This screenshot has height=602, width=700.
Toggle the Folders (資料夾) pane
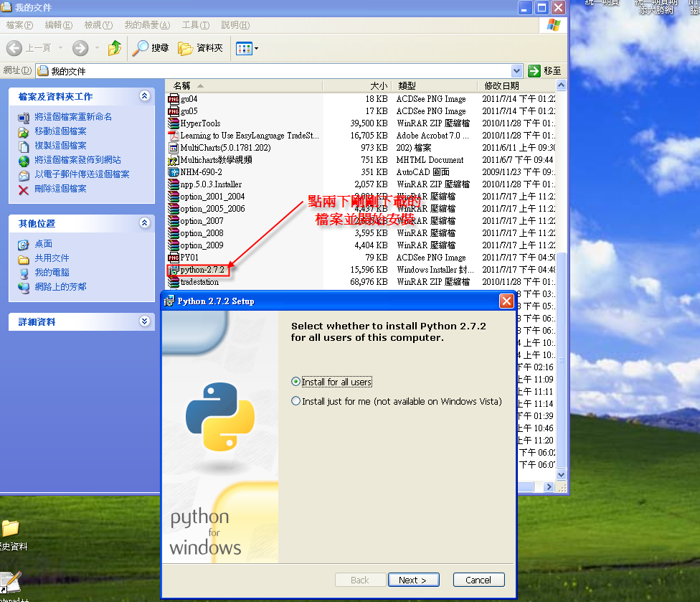click(x=200, y=48)
